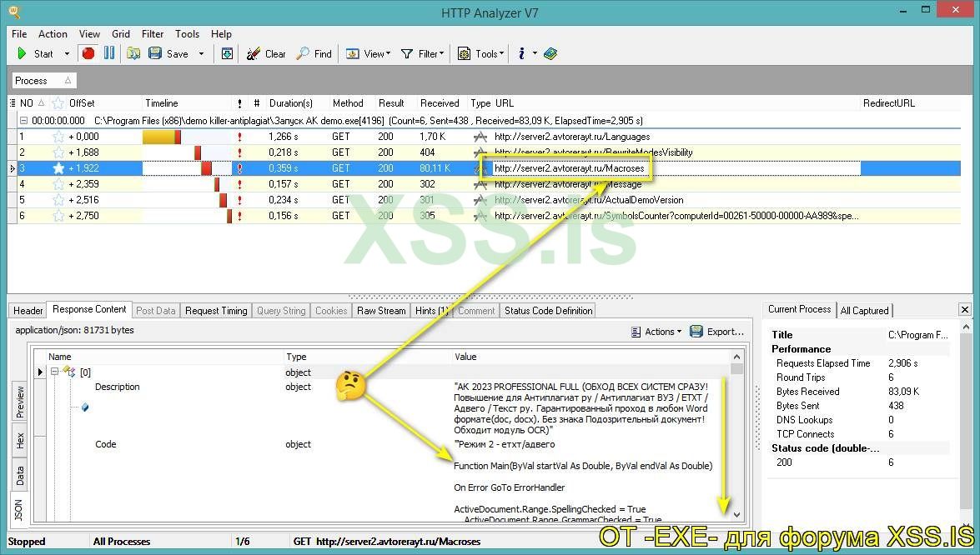Open the arrow next to the info icon
The height and width of the screenshot is (555, 980).
(x=535, y=53)
